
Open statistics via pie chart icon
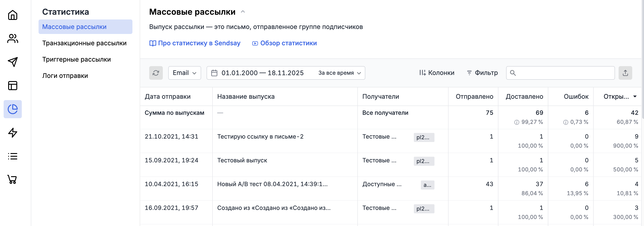pos(12,109)
